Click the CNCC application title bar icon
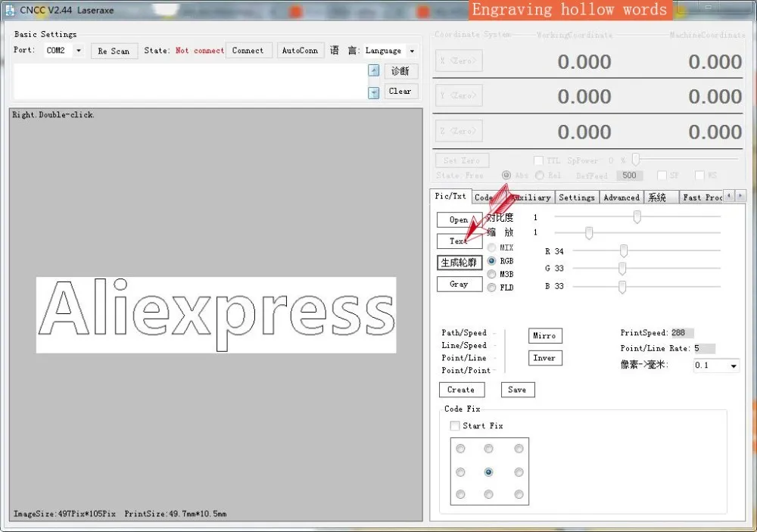This screenshot has width=757, height=532. (10, 10)
